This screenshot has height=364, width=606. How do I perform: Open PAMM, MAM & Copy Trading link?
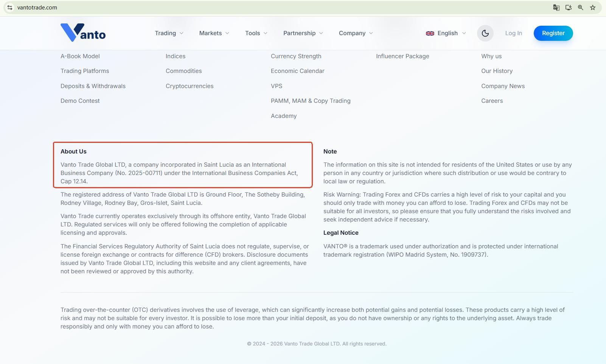(x=311, y=101)
